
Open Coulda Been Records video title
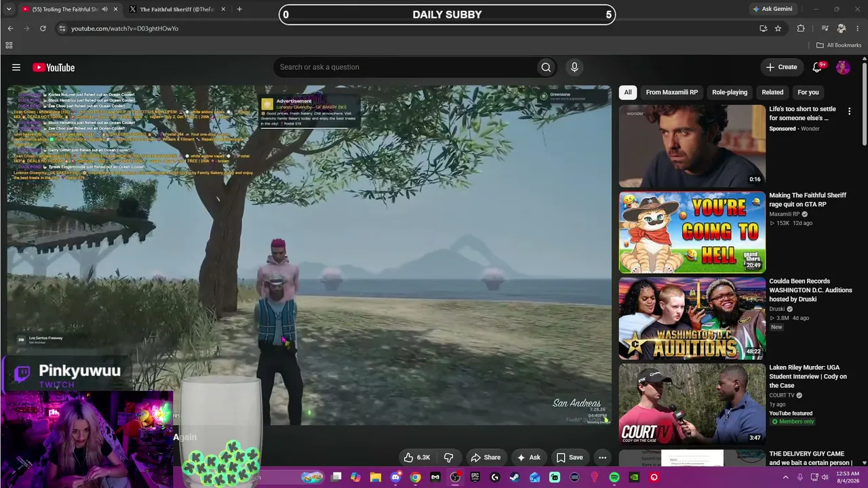point(810,290)
